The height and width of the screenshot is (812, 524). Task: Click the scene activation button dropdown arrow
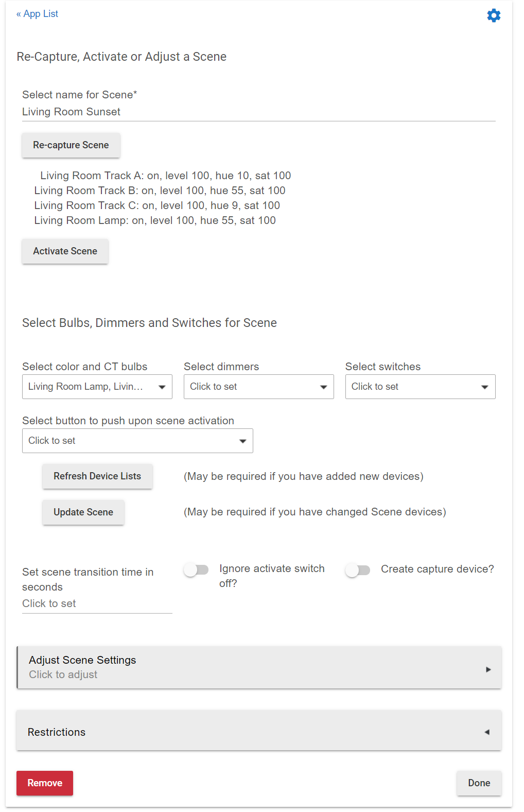pos(243,441)
